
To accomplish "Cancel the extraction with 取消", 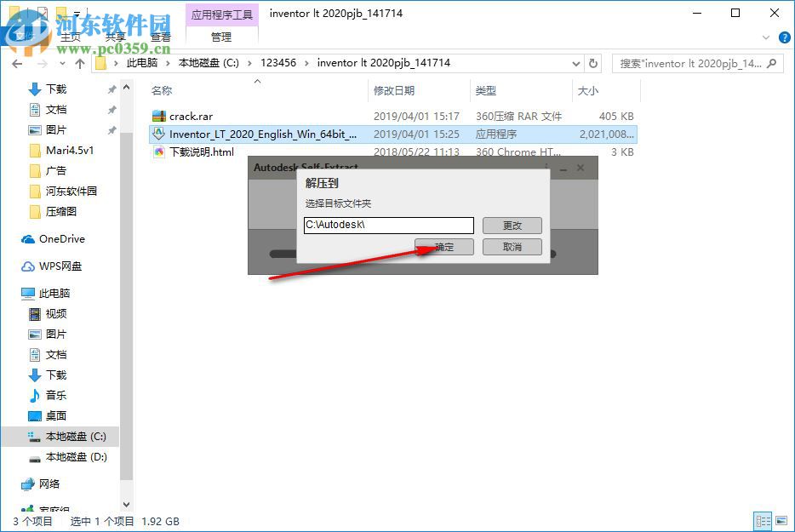I will (x=512, y=246).
